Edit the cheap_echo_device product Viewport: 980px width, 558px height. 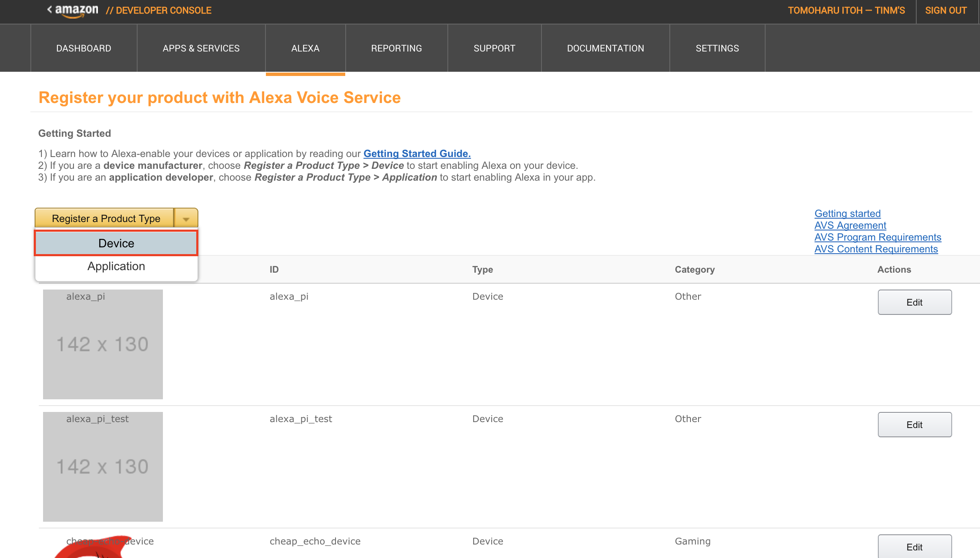tap(915, 547)
